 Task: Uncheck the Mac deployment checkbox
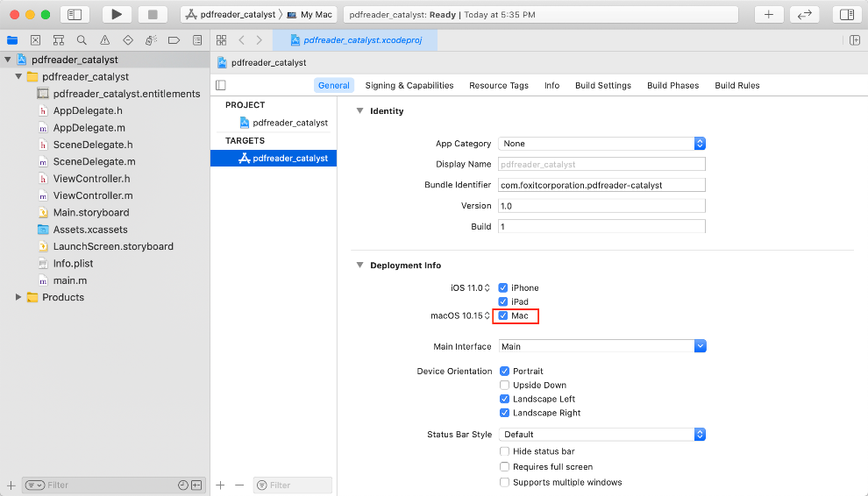[503, 315]
